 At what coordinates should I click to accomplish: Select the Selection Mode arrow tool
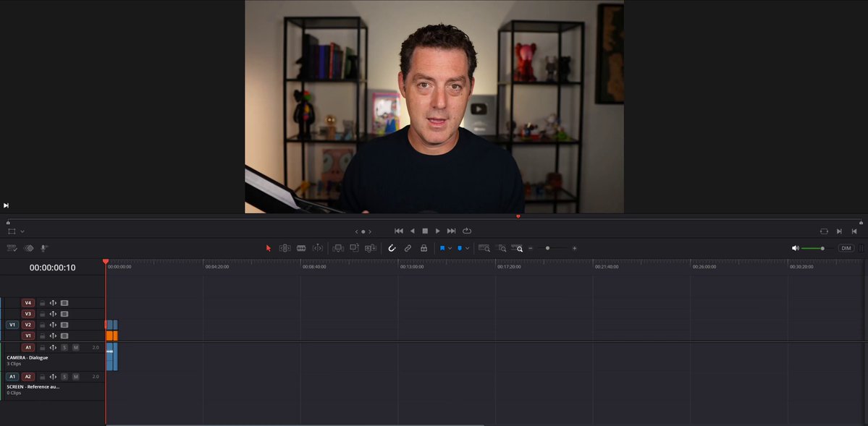(269, 248)
